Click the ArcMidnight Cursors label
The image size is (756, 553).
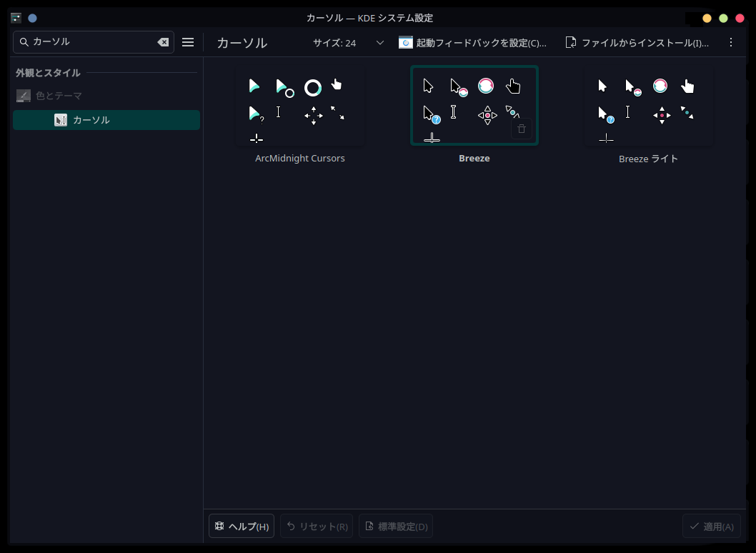(300, 158)
